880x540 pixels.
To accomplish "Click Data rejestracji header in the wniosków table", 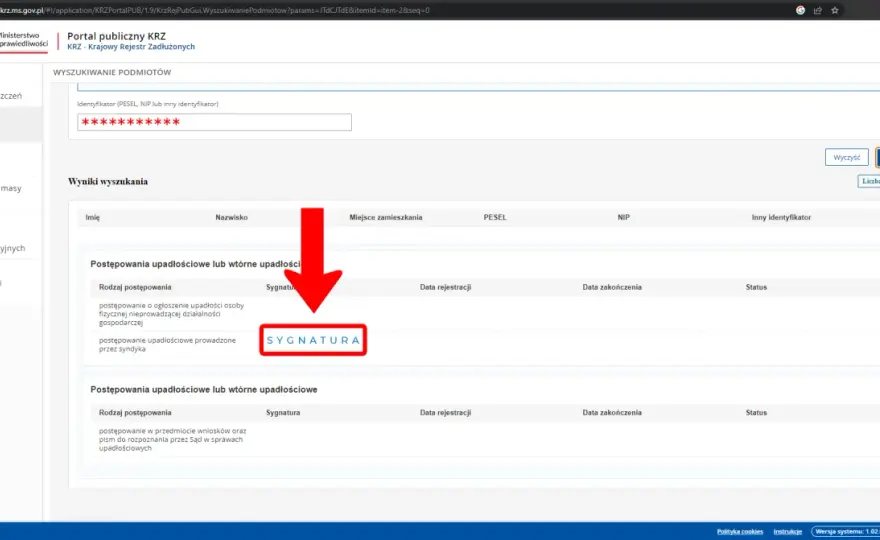I will tap(445, 412).
